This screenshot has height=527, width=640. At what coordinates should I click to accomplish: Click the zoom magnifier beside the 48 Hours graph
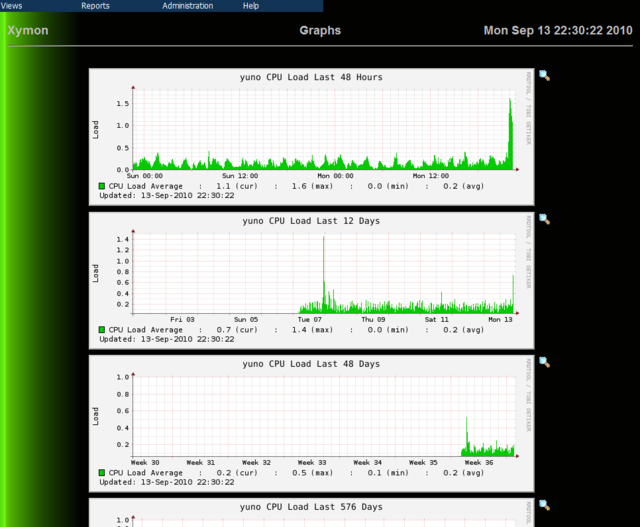point(544,76)
